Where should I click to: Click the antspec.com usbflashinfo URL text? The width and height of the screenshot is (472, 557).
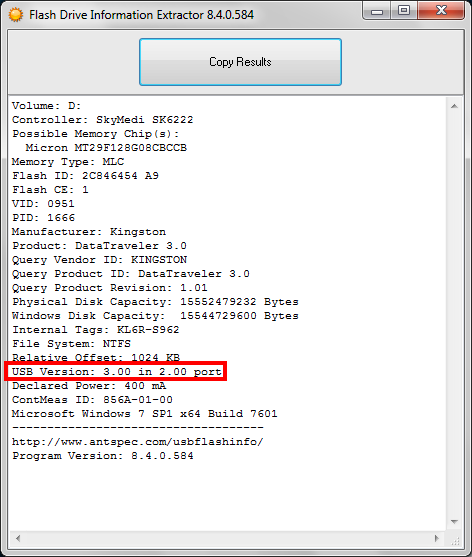tap(138, 442)
